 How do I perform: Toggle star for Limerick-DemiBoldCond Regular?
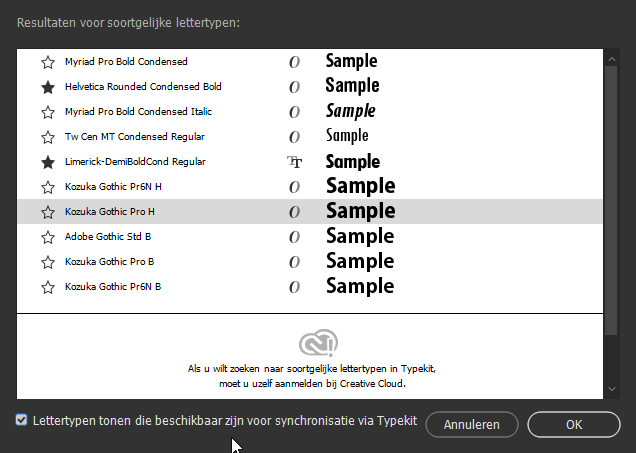point(47,162)
